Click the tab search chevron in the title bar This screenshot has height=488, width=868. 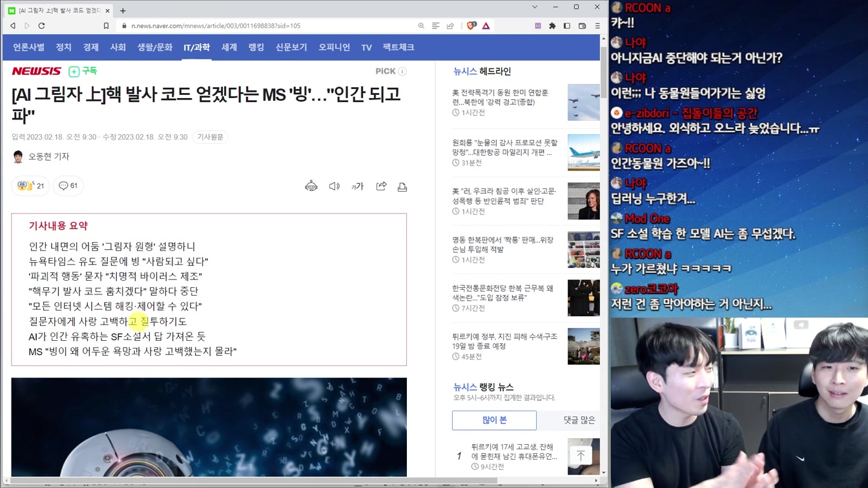point(535,7)
